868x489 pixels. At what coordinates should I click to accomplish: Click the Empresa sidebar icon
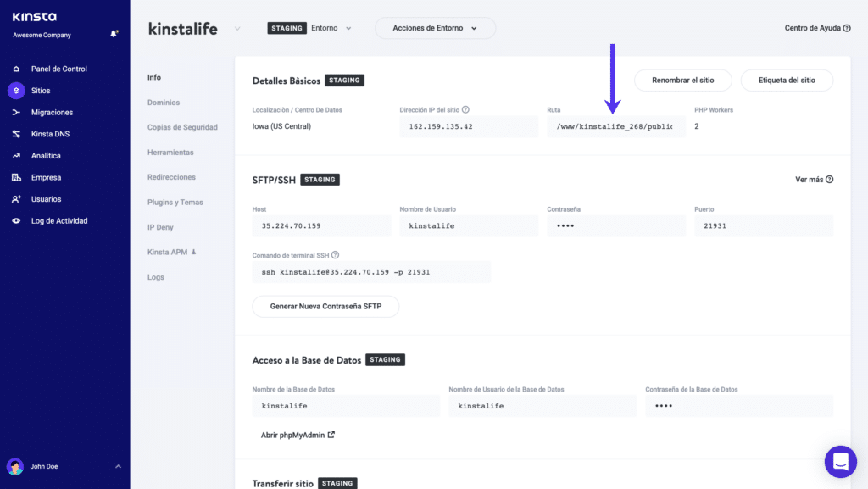tap(17, 177)
